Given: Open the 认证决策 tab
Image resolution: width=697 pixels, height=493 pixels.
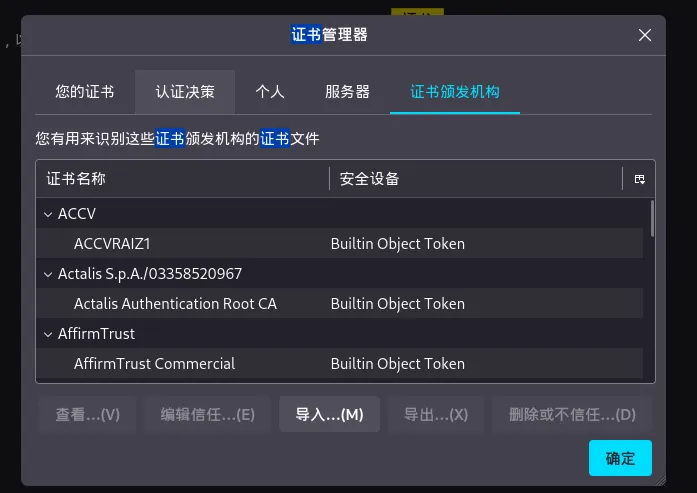Looking at the screenshot, I should click(185, 92).
